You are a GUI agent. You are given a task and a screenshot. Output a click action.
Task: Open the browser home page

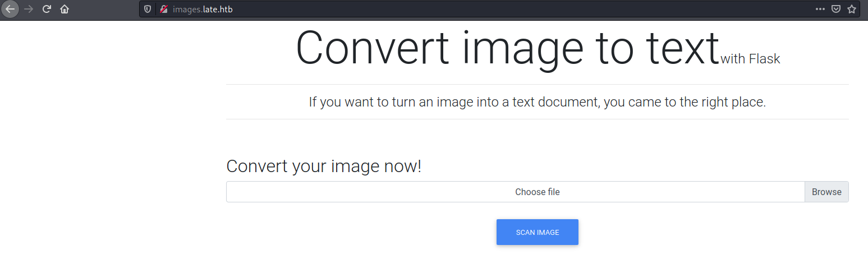(65, 9)
